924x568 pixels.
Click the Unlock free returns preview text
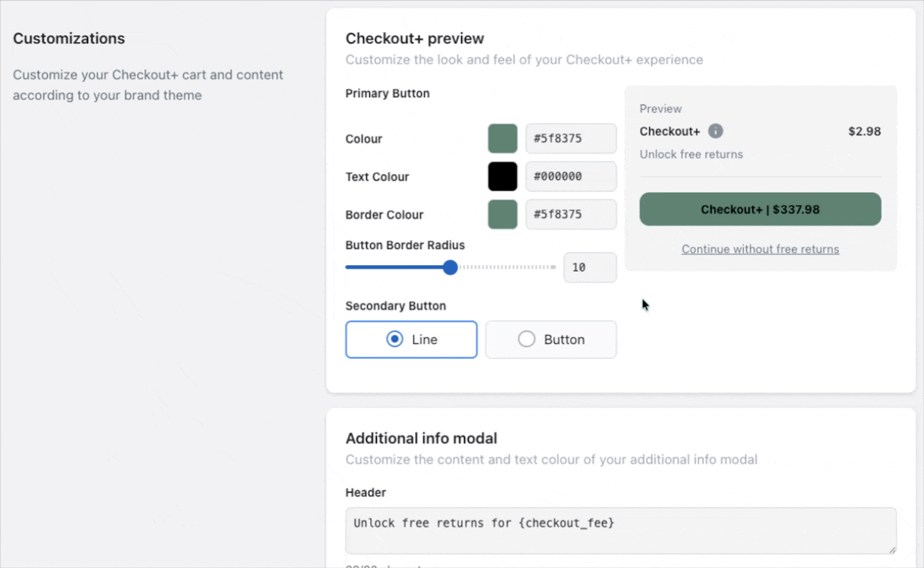coord(691,154)
